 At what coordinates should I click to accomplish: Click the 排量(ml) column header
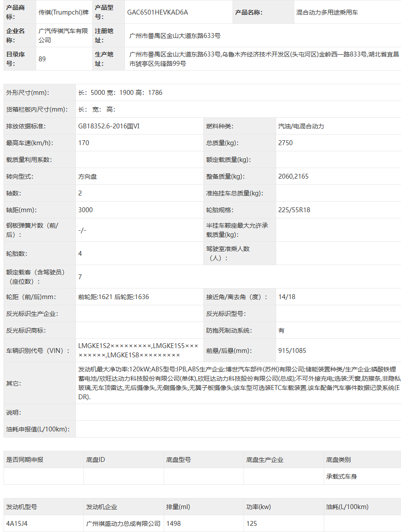point(178,507)
